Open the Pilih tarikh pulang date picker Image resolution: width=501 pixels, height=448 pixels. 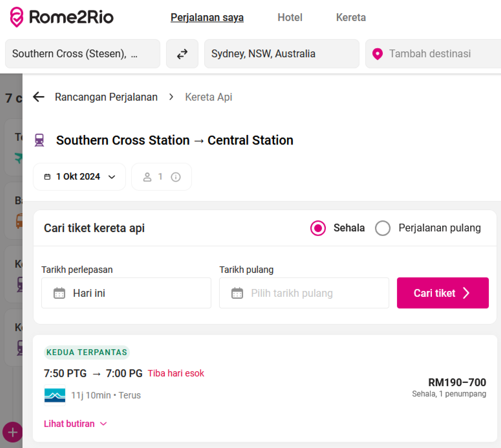304,293
